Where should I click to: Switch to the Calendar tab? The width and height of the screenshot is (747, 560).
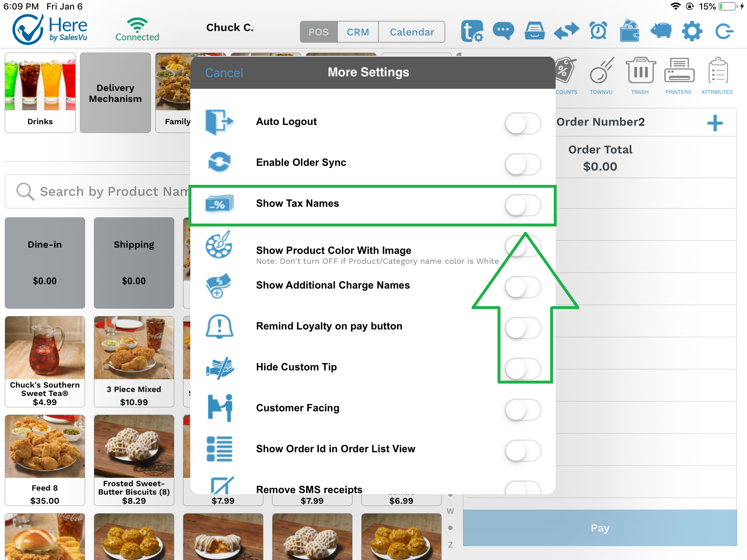click(x=412, y=31)
